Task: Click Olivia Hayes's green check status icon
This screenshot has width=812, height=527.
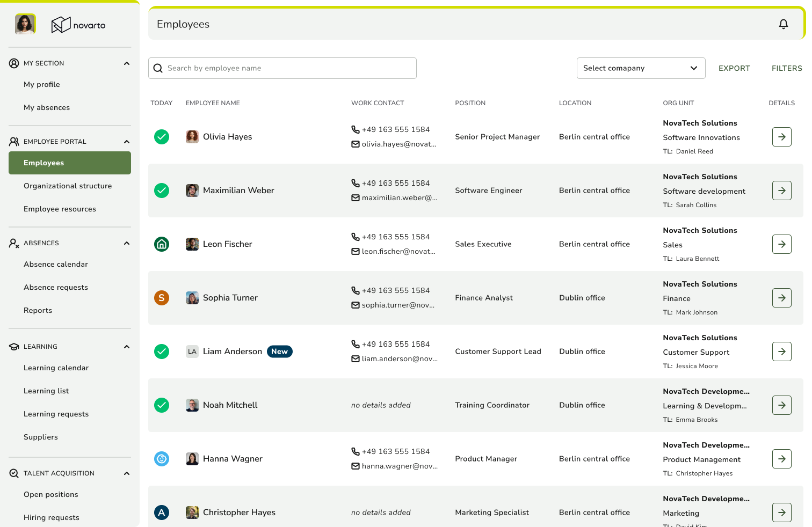Action: pyautogui.click(x=162, y=137)
